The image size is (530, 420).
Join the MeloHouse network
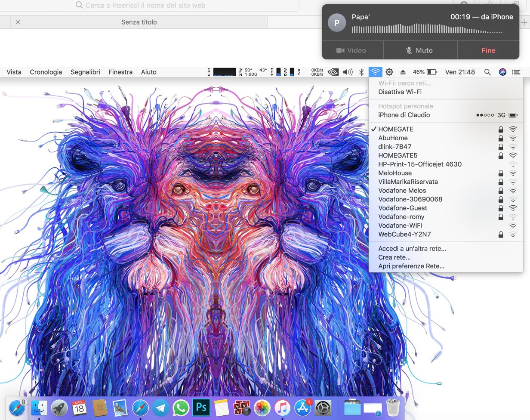446,173
